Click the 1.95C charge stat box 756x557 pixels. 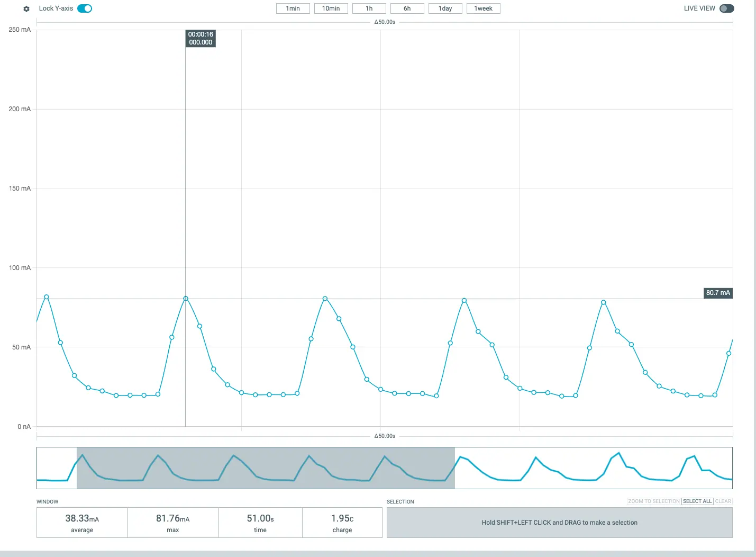342,523
